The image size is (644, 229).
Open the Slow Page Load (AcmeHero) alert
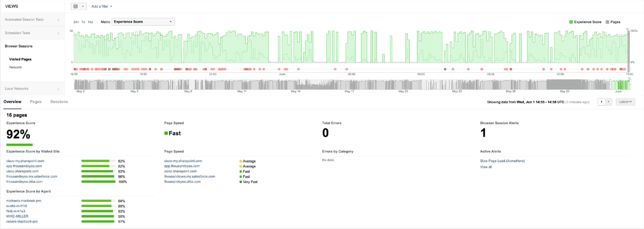tap(502, 161)
